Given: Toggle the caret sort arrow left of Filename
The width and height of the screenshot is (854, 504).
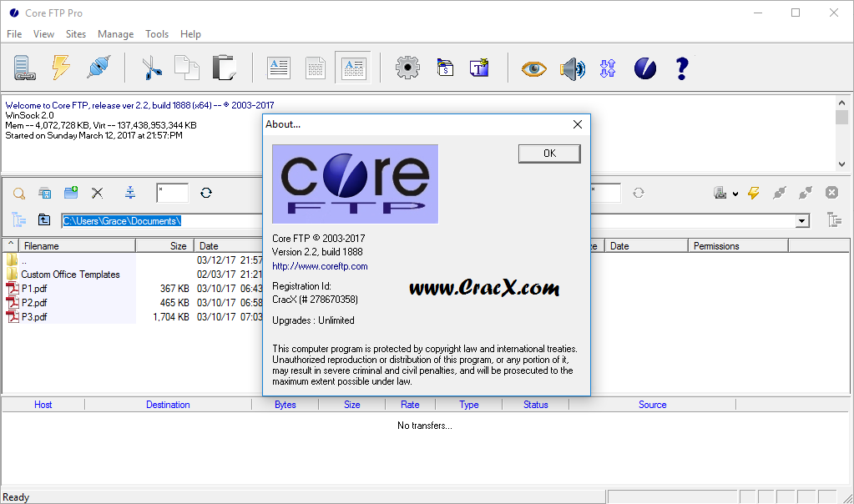Looking at the screenshot, I should (x=10, y=245).
